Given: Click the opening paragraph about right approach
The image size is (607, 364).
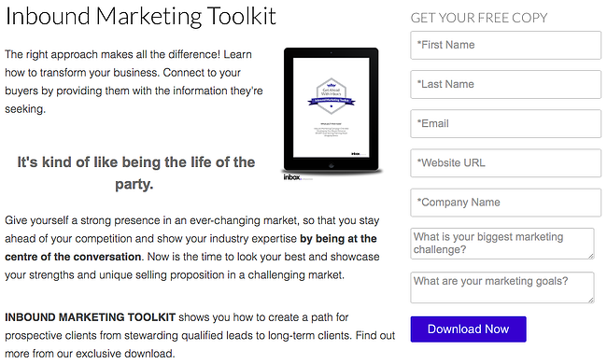Looking at the screenshot, I should coord(134,81).
